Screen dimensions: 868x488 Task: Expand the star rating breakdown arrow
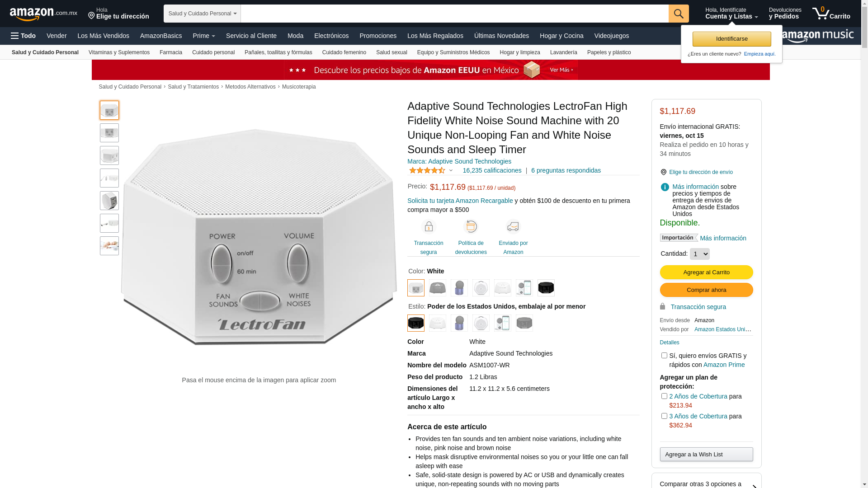[x=451, y=171]
